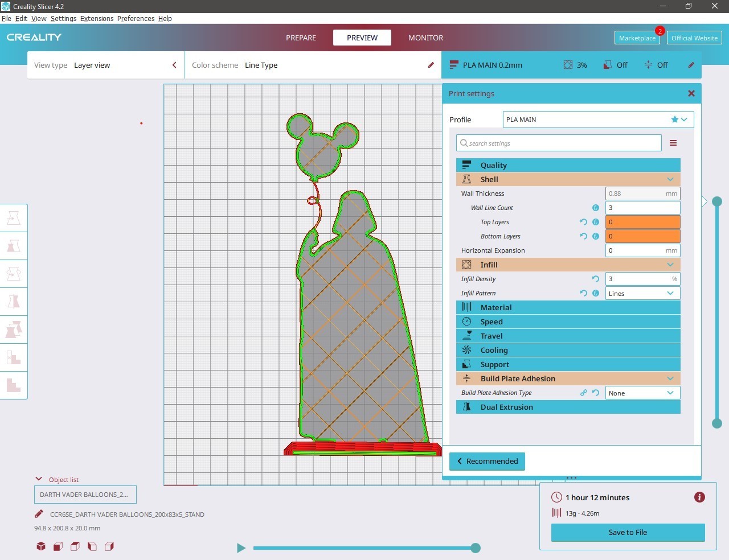Switch to the right side view cube icon
The image size is (729, 560).
pos(109,546)
